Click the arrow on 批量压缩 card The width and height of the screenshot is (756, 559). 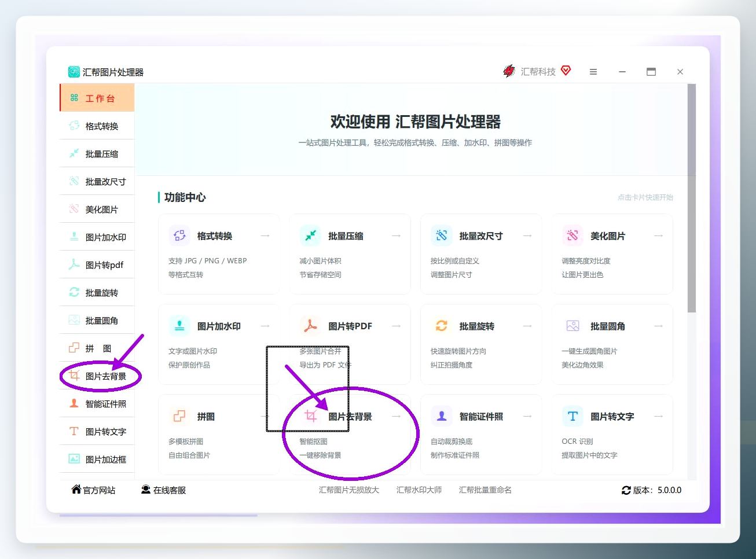click(x=397, y=236)
